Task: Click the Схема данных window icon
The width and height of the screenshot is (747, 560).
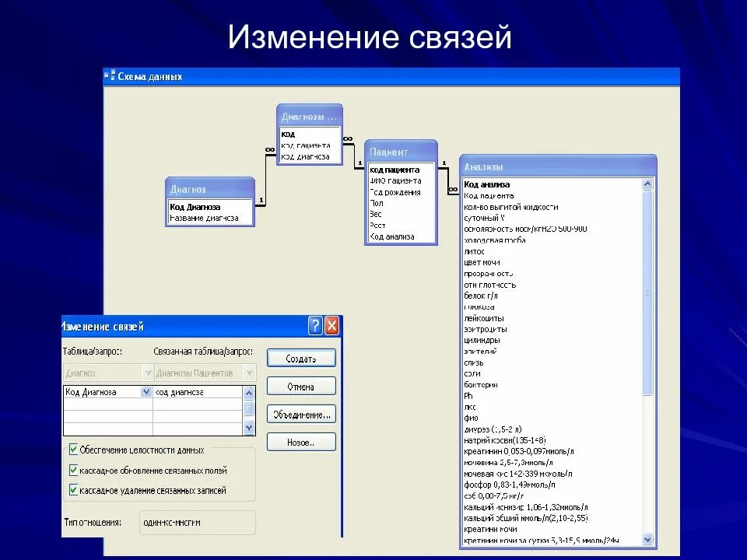Action: point(110,75)
